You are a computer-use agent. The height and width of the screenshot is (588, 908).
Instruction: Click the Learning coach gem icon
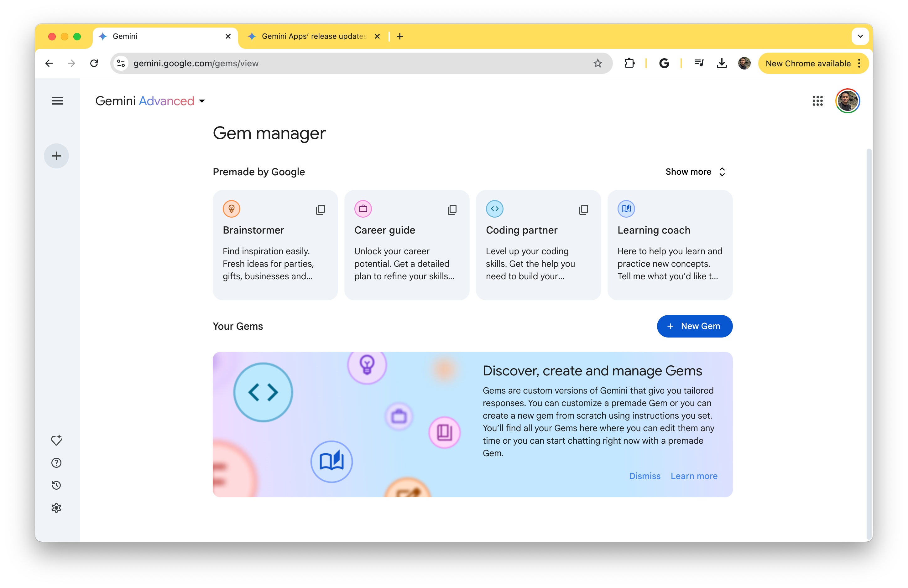pos(625,208)
